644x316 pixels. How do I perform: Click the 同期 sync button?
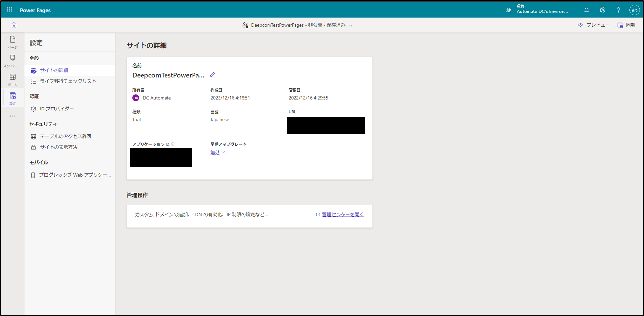tap(626, 25)
